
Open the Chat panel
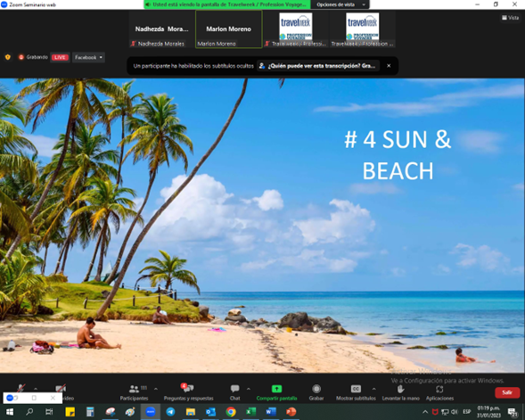(234, 392)
